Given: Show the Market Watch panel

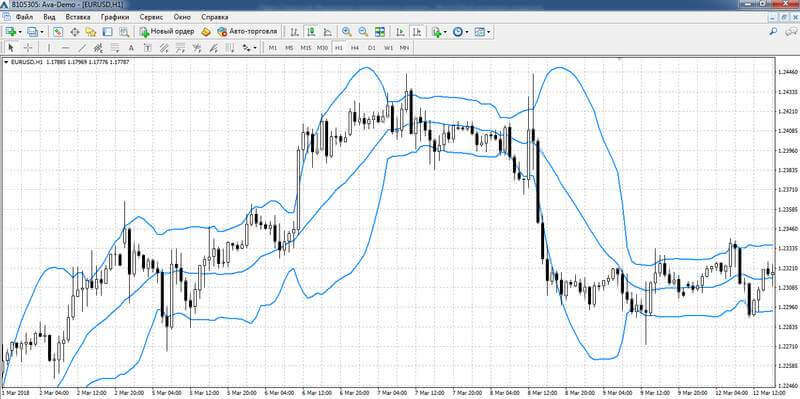Looking at the screenshot, I should pyautogui.click(x=58, y=32).
